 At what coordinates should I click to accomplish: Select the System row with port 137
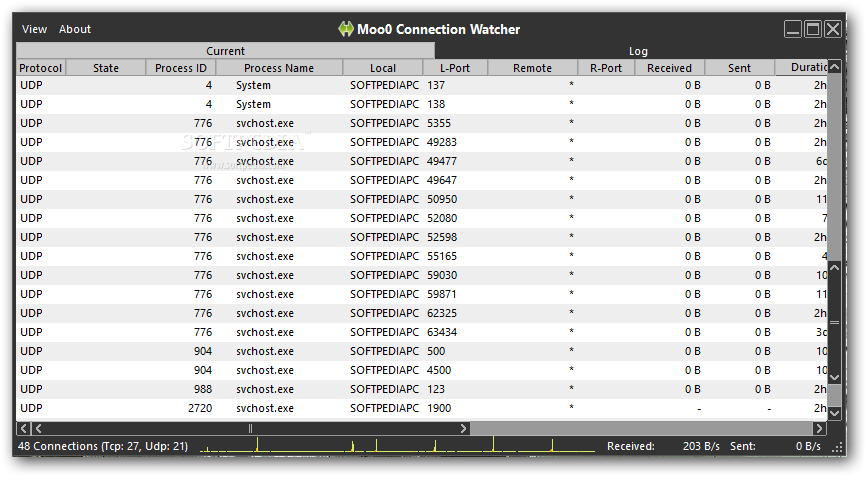pyautogui.click(x=422, y=85)
